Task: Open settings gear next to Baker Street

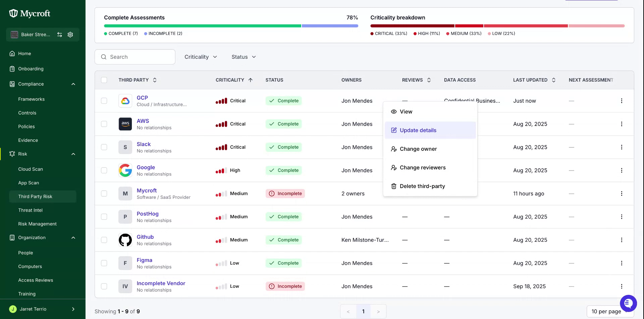Action: 70,35
